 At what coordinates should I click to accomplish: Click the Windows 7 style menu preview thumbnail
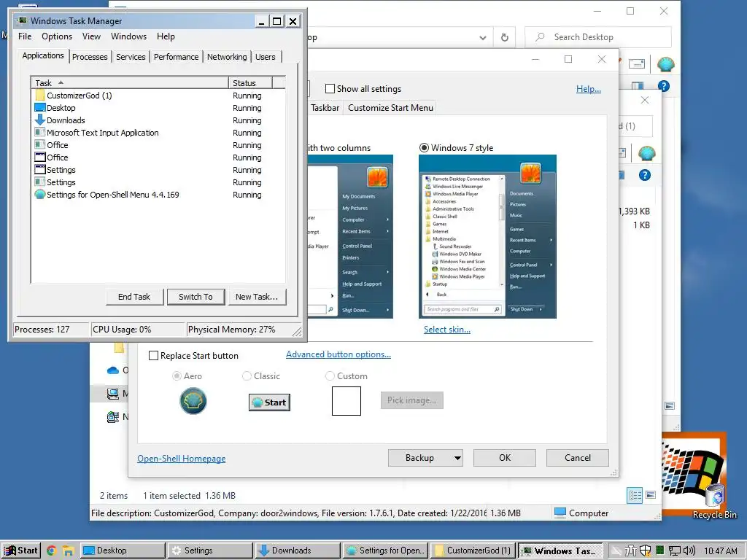[487, 236]
